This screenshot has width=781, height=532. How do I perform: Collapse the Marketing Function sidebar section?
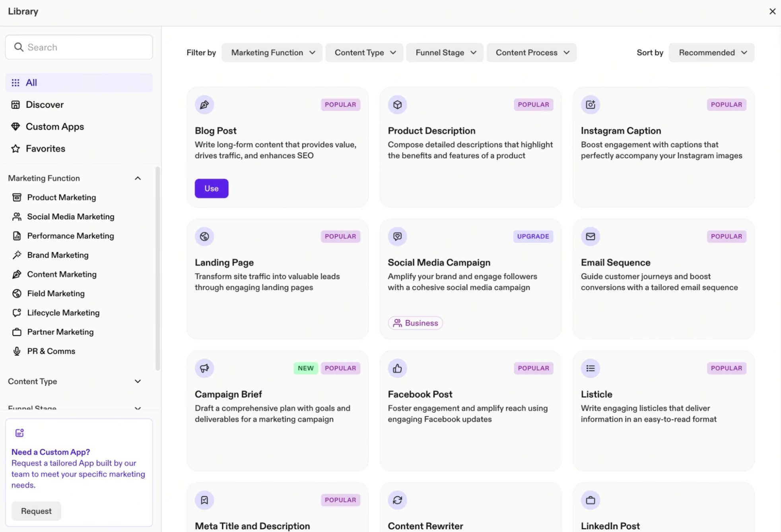pos(138,178)
